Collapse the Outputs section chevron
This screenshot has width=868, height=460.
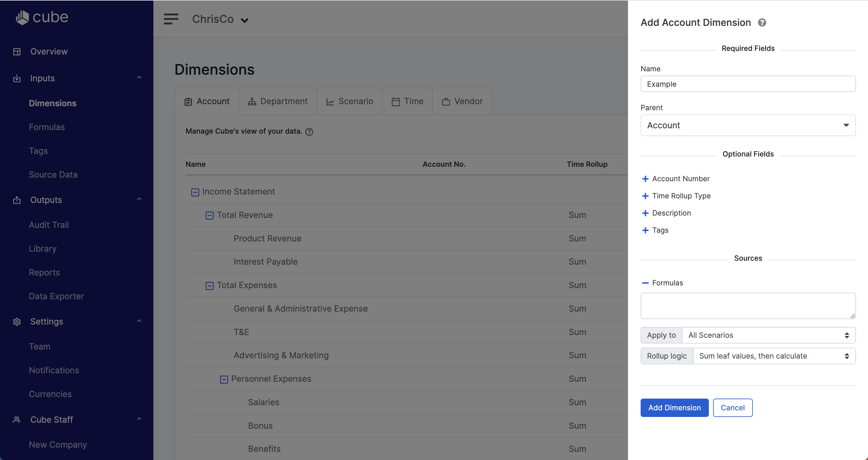tap(139, 199)
